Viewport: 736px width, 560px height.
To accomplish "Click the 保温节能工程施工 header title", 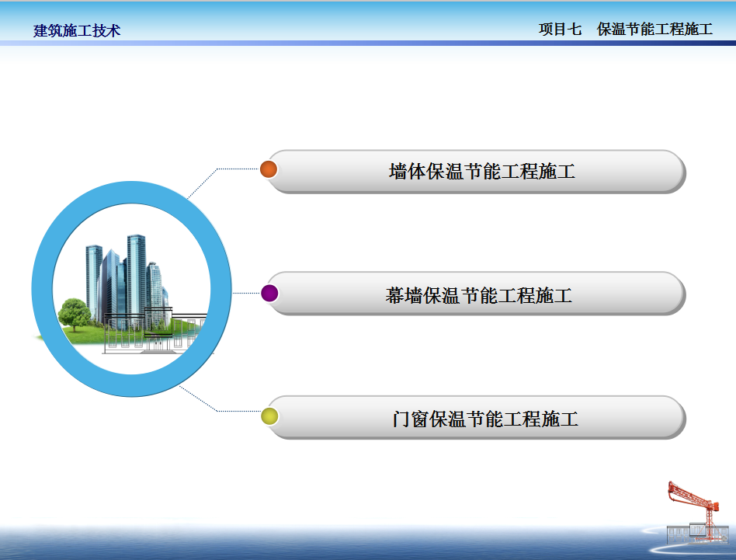I will [x=654, y=29].
